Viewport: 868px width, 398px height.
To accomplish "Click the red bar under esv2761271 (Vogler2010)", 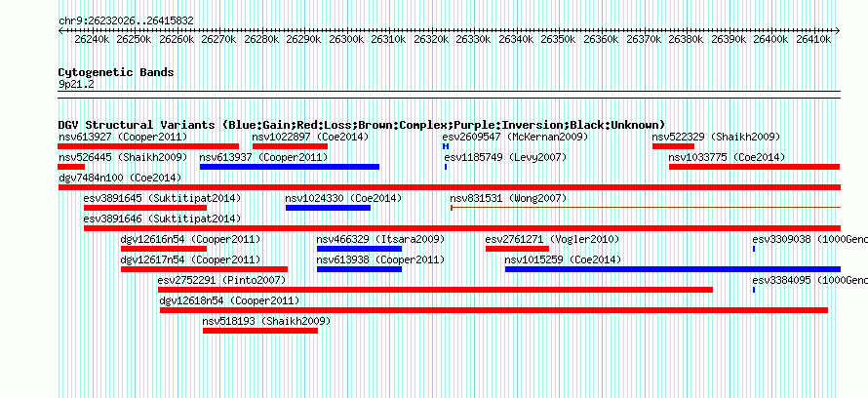I will (x=517, y=249).
